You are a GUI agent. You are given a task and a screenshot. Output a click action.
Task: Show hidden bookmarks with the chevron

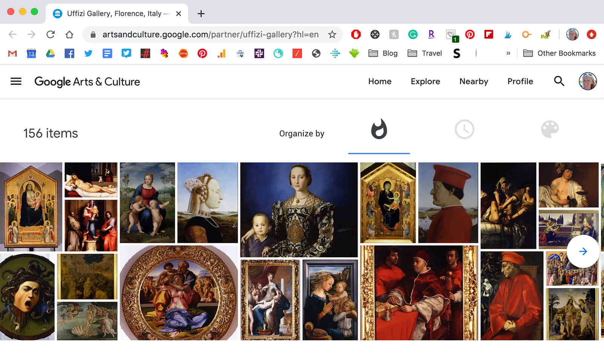pyautogui.click(x=508, y=54)
